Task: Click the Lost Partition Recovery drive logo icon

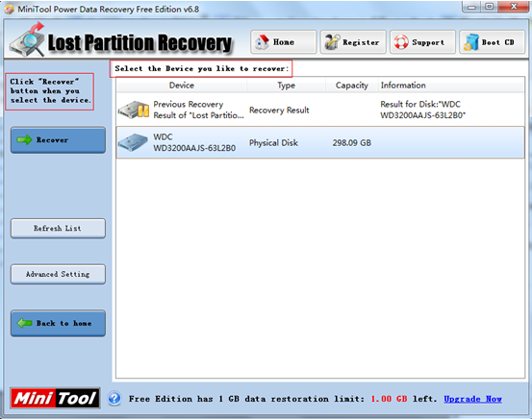Action: 28,40
